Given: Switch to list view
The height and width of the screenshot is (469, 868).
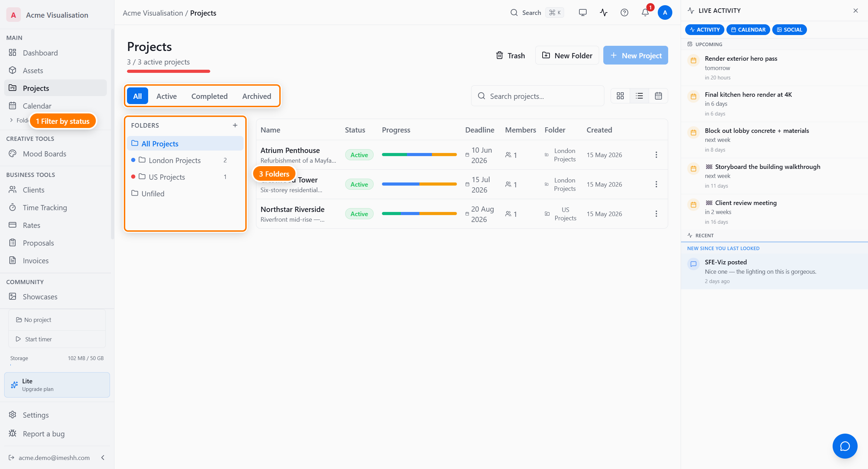Looking at the screenshot, I should (639, 96).
